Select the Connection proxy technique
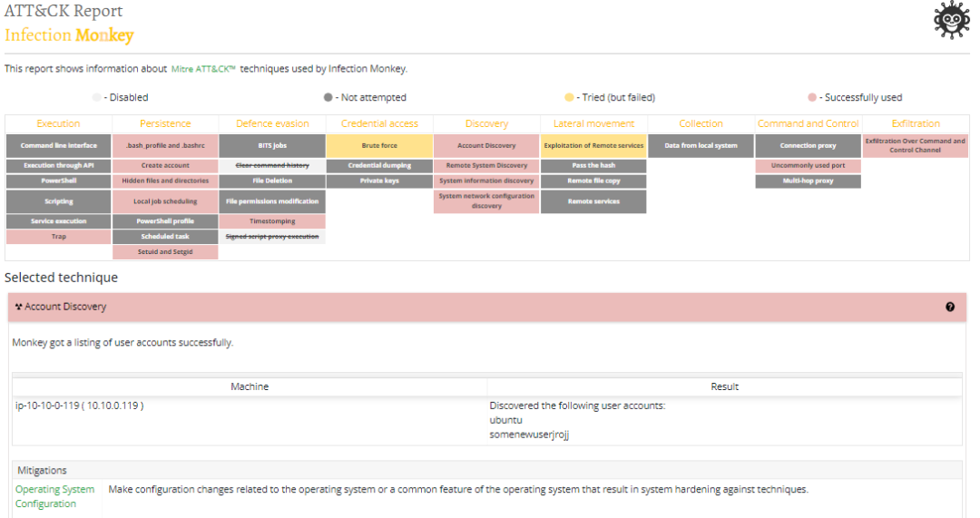This screenshot has width=980, height=518. 808,145
